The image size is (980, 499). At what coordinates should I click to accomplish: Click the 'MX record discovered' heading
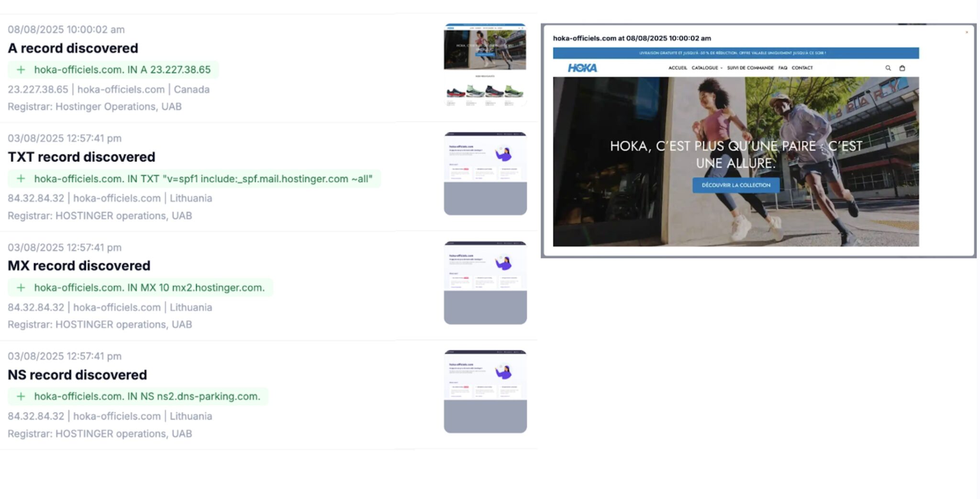[x=79, y=266]
